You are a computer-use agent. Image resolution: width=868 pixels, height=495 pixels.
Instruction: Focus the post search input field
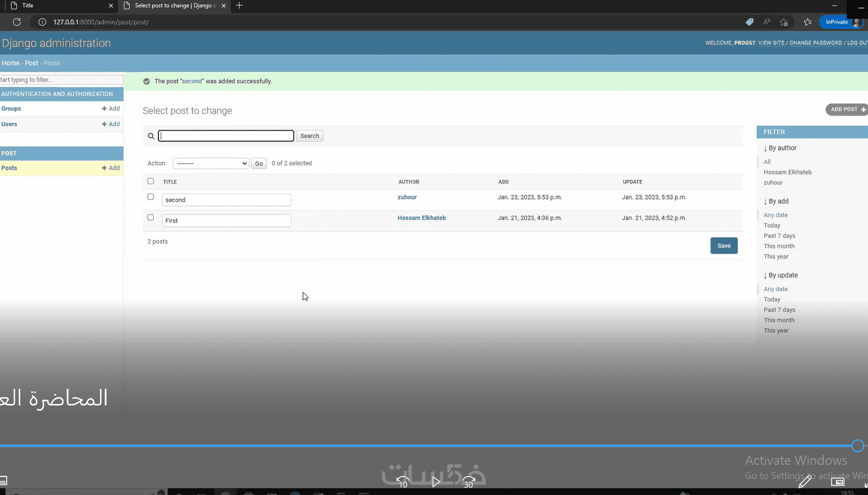tap(226, 136)
